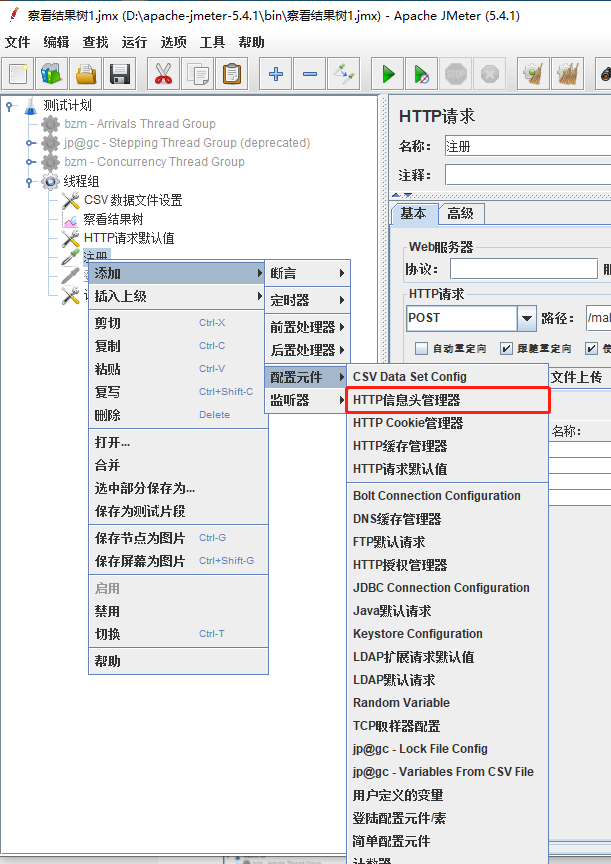Select CSV 数据文件设置 tree item

tap(133, 200)
